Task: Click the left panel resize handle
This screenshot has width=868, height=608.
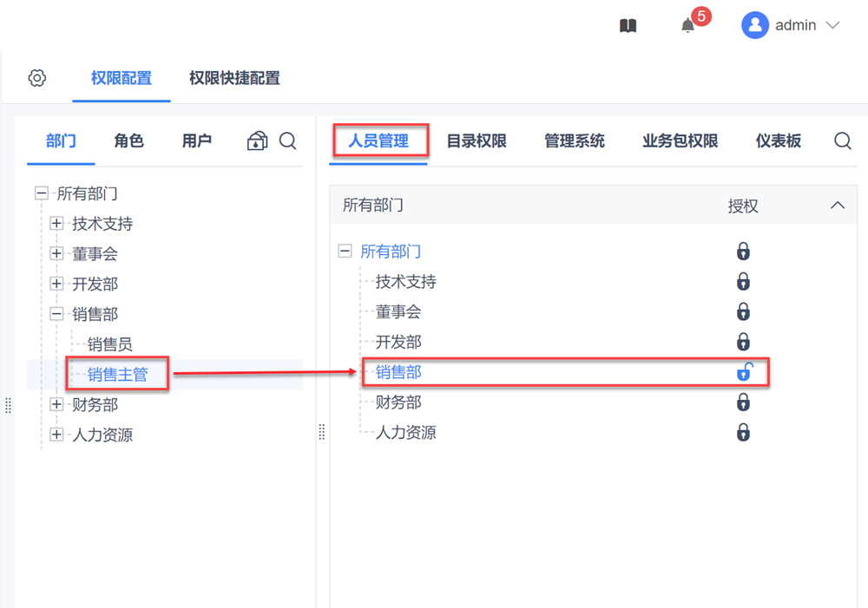Action: [x=8, y=405]
